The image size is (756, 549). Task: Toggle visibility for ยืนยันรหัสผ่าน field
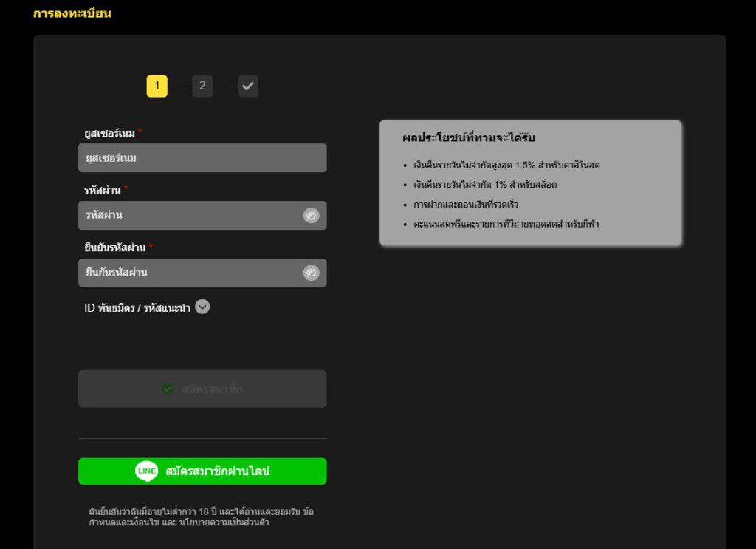pyautogui.click(x=311, y=273)
